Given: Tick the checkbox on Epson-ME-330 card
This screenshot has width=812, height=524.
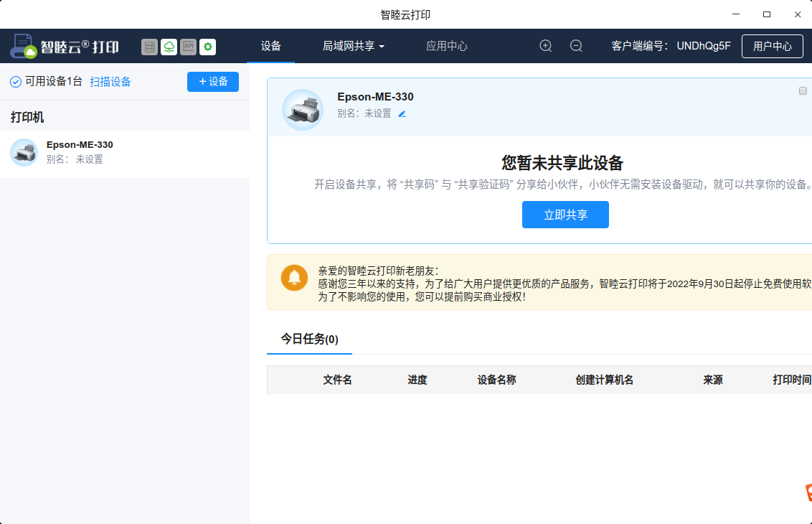Looking at the screenshot, I should click(x=803, y=91).
